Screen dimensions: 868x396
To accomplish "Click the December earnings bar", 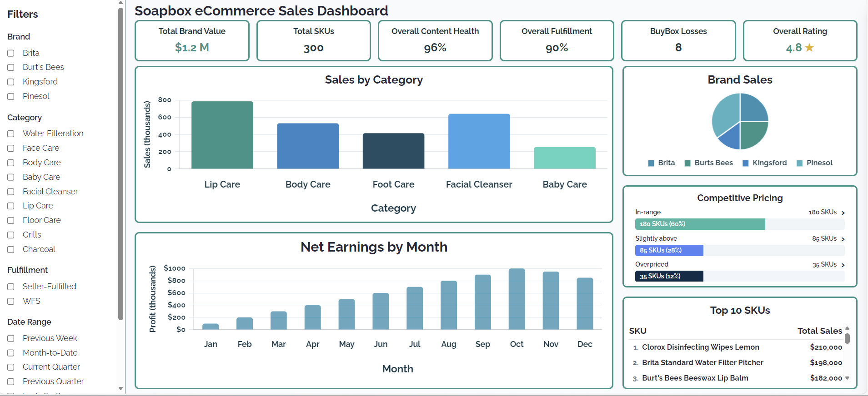I will tap(585, 303).
